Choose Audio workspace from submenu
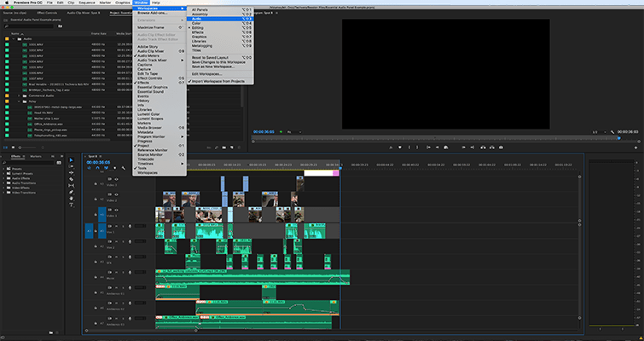Viewport: 644px width, 341px height. click(x=198, y=18)
